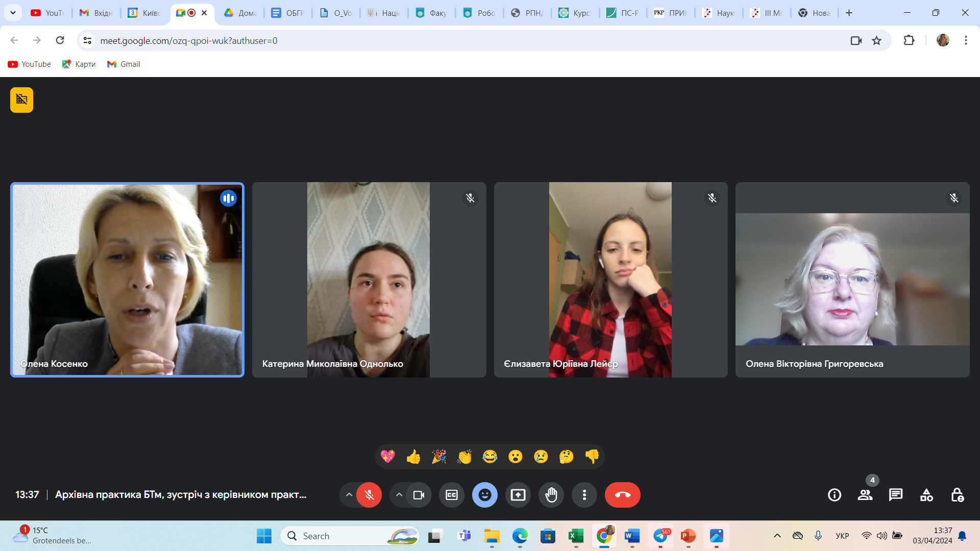The width and height of the screenshot is (980, 551).
Task: Open the Gmail bookmark
Action: 124,64
